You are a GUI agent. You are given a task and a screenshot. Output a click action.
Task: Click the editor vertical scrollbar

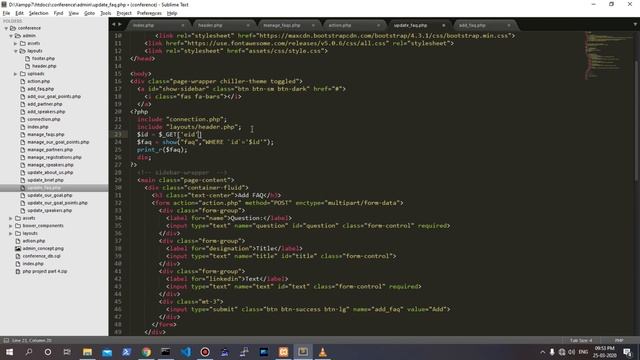637,120
